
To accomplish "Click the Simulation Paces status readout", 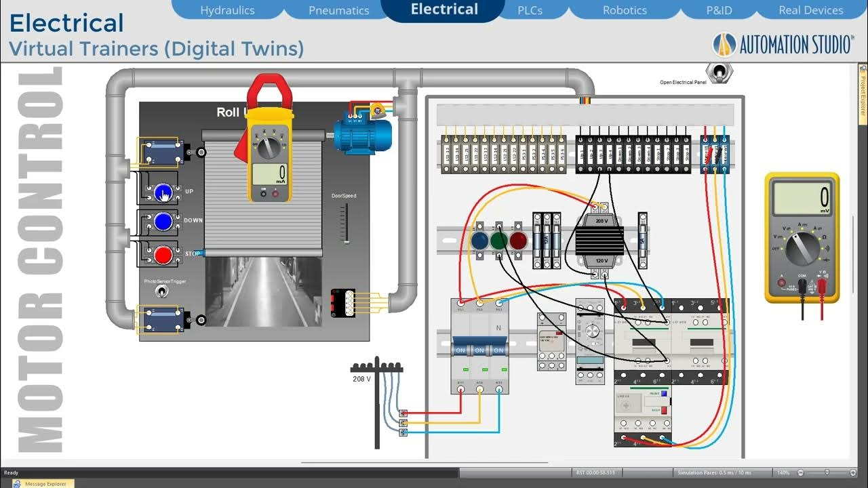I will 715,472.
